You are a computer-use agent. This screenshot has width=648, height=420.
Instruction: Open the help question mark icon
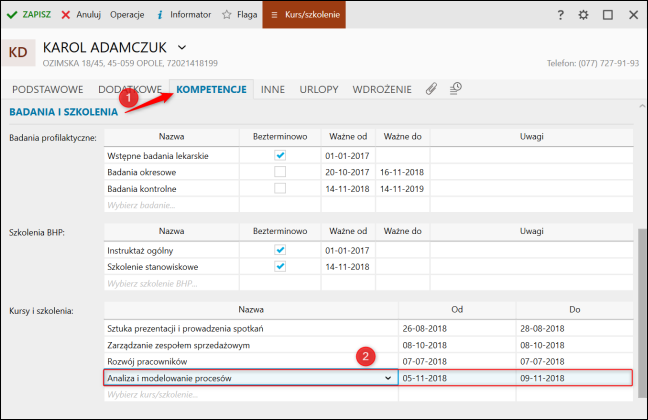[560, 15]
